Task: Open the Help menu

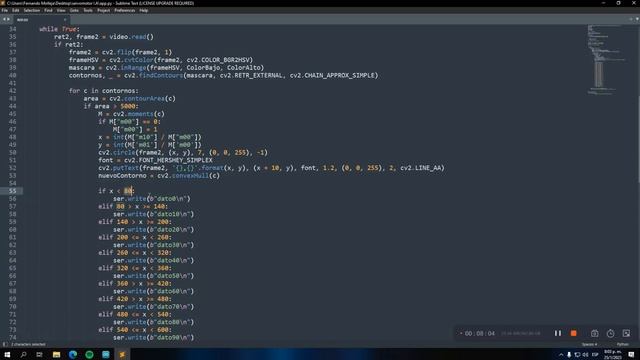Action: [x=144, y=10]
